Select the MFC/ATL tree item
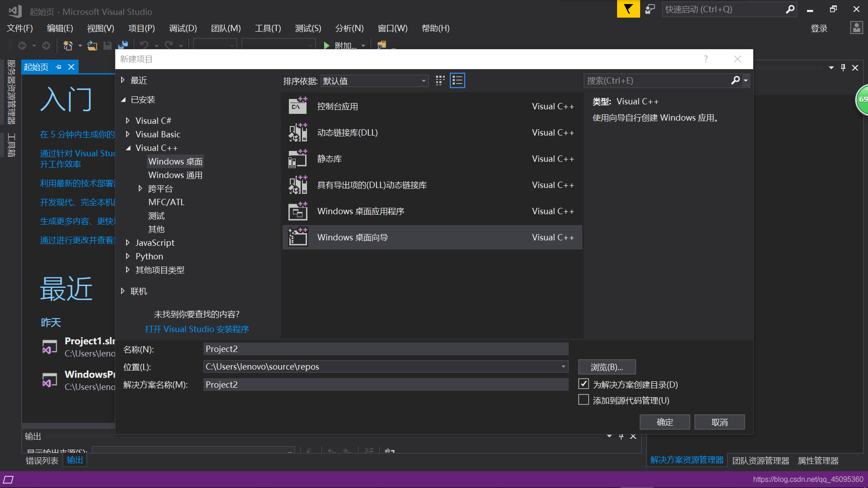This screenshot has width=868, height=488. click(166, 202)
